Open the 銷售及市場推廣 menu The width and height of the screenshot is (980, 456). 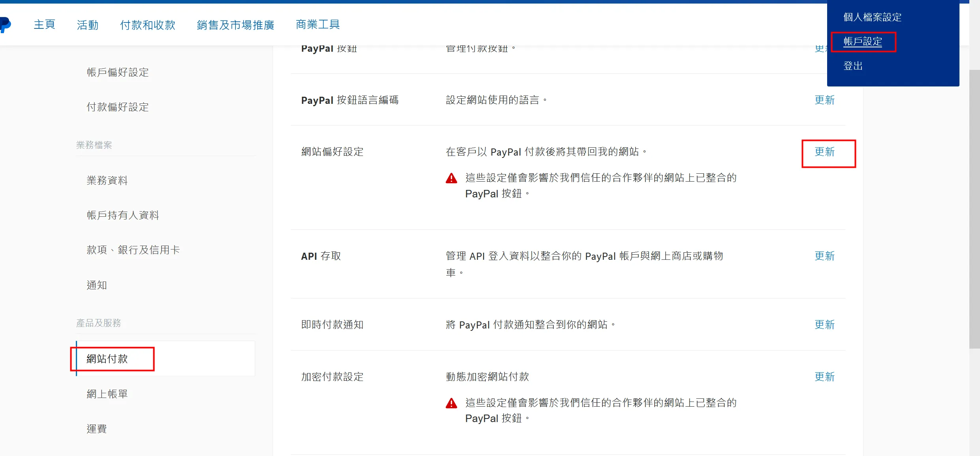pos(235,25)
